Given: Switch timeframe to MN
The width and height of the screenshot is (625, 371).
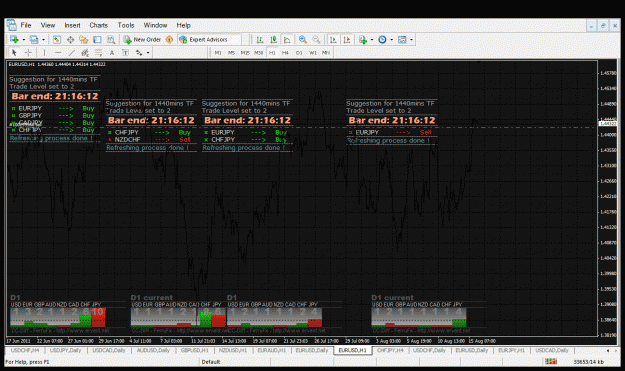Looking at the screenshot, I should tap(326, 53).
